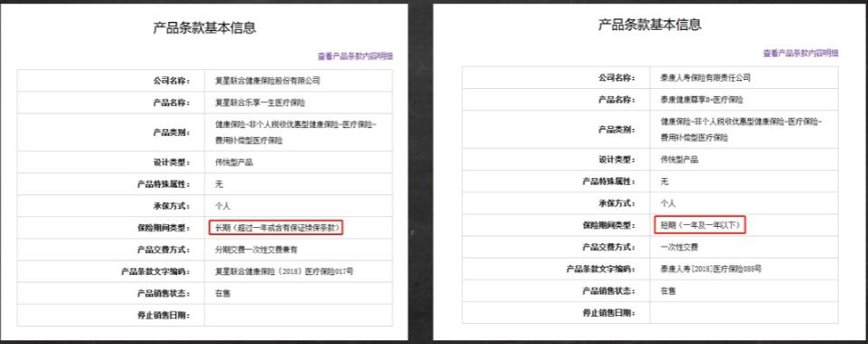Click 停止销售日期 label in 泰康人寿 table
The width and height of the screenshot is (868, 344).
click(609, 312)
